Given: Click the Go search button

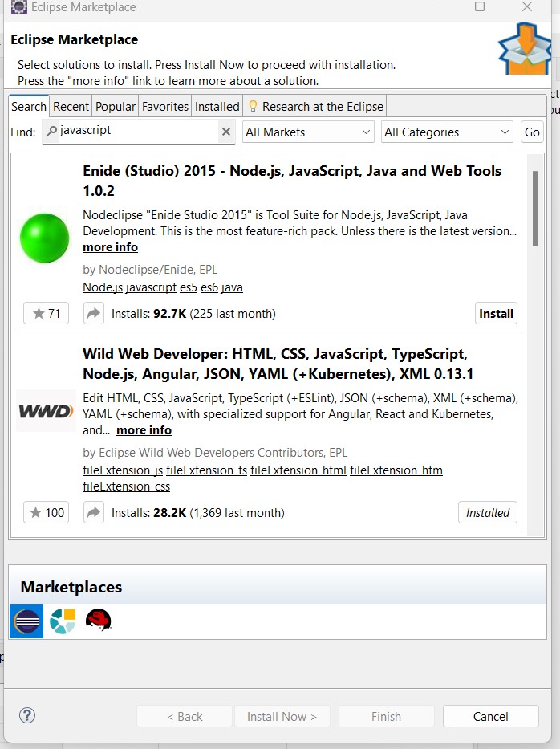Looking at the screenshot, I should coord(532,132).
